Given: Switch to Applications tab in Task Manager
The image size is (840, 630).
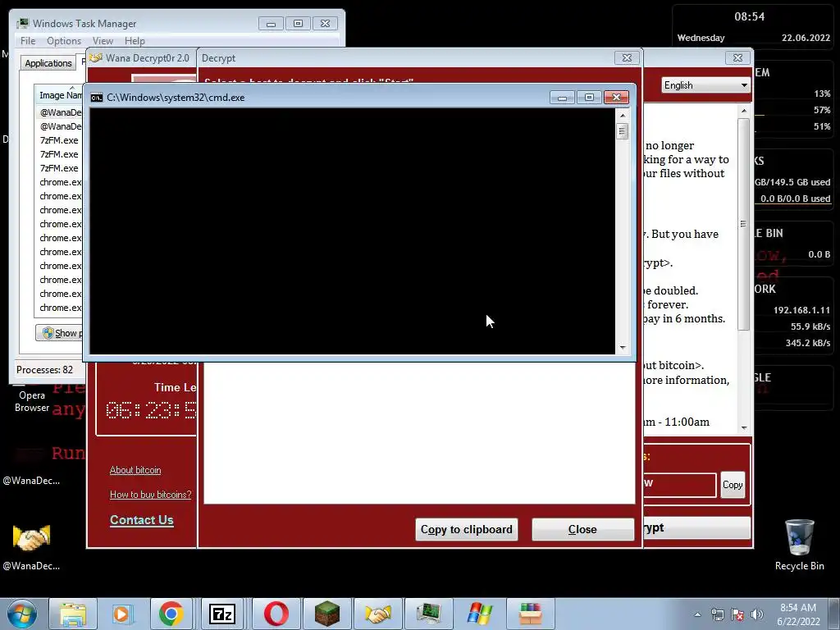Looking at the screenshot, I should click(48, 63).
